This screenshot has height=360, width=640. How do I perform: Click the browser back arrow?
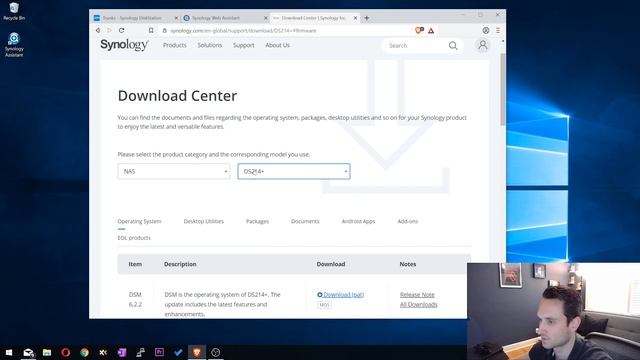point(98,31)
